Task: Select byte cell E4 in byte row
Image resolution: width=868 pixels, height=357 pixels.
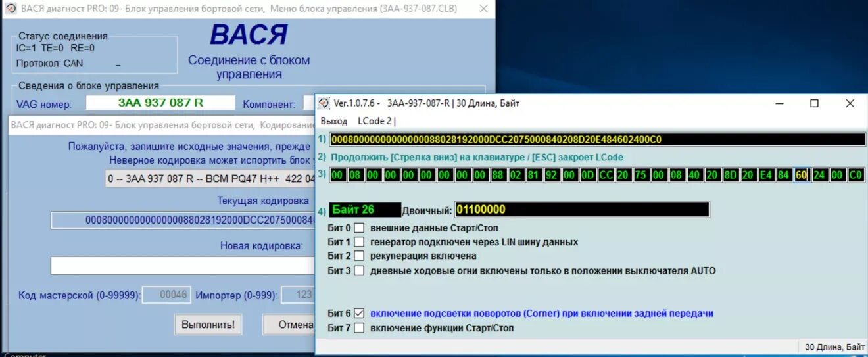Action: point(765,175)
